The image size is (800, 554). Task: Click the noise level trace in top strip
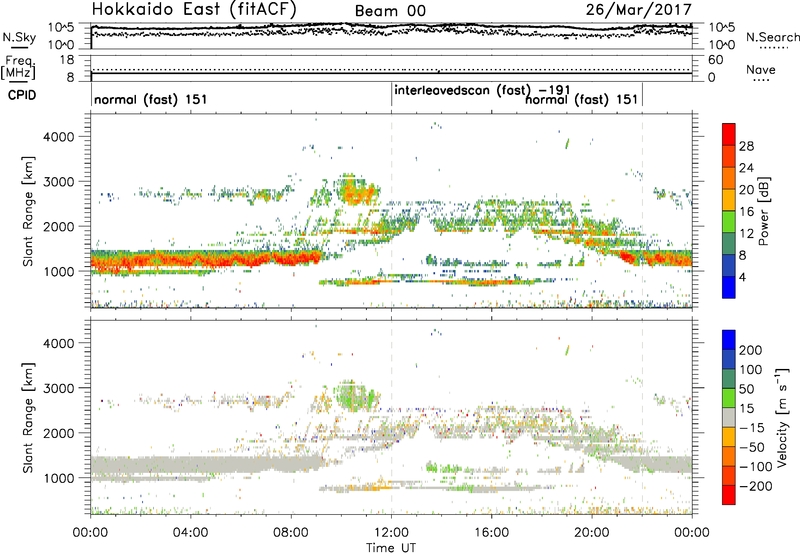tap(391, 26)
